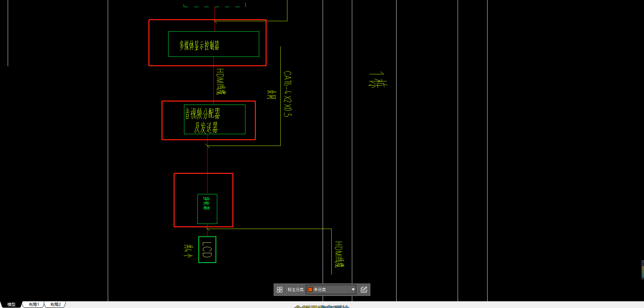The width and height of the screenshot is (644, 308).
Task: Select the LCD block in the drawing
Action: (207, 249)
